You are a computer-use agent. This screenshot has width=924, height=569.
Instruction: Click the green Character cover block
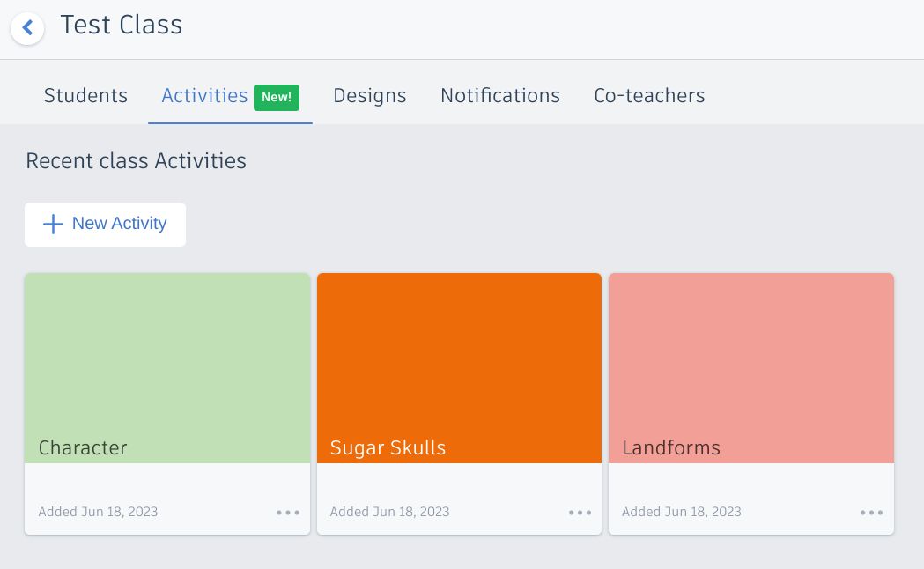pyautogui.click(x=167, y=361)
